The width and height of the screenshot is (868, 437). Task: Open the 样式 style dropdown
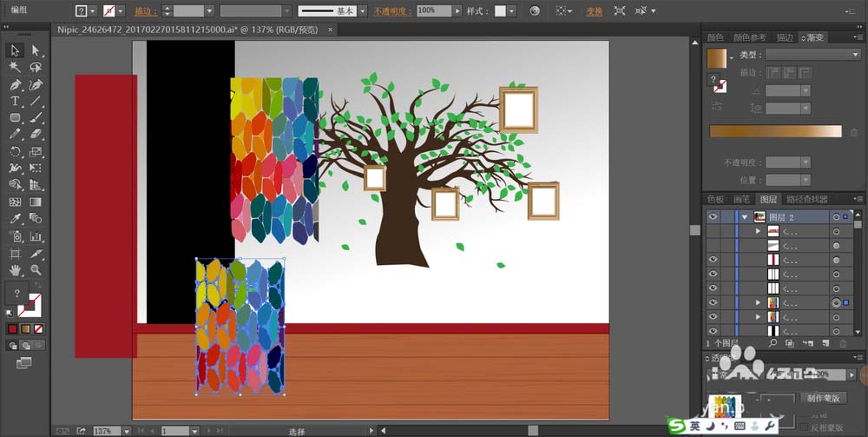(x=511, y=11)
